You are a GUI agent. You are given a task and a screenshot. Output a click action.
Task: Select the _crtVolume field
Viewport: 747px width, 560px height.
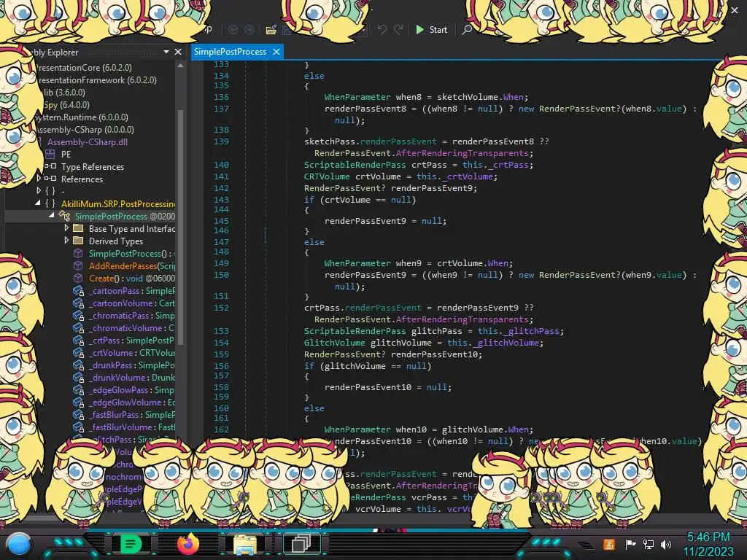(132, 352)
